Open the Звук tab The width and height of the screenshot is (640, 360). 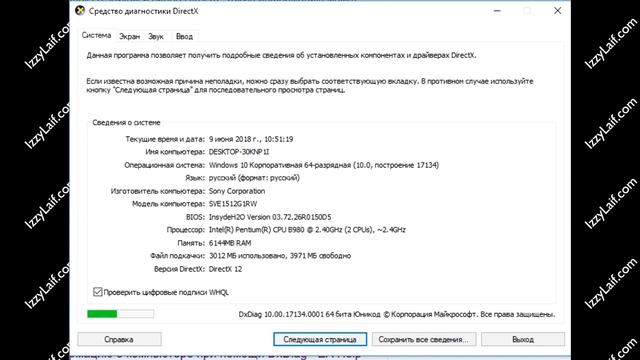[156, 36]
